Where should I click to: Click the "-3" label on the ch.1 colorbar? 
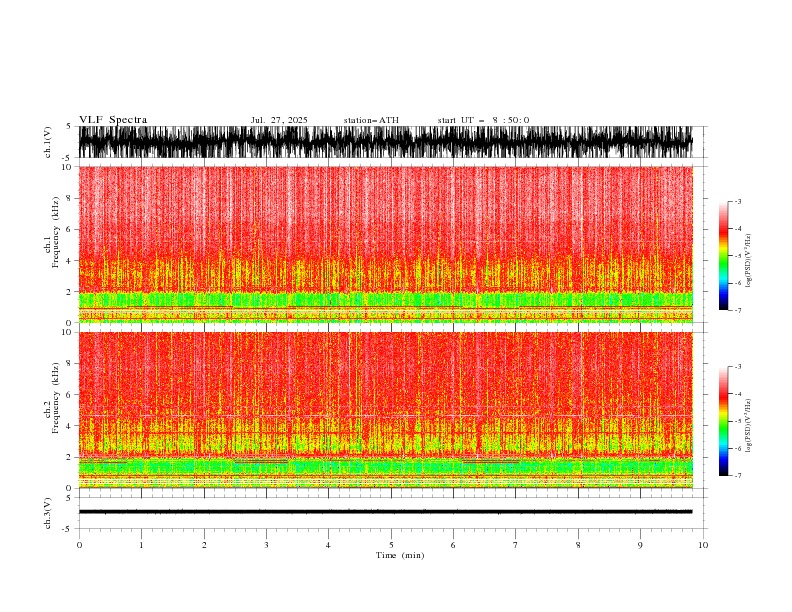(737, 201)
